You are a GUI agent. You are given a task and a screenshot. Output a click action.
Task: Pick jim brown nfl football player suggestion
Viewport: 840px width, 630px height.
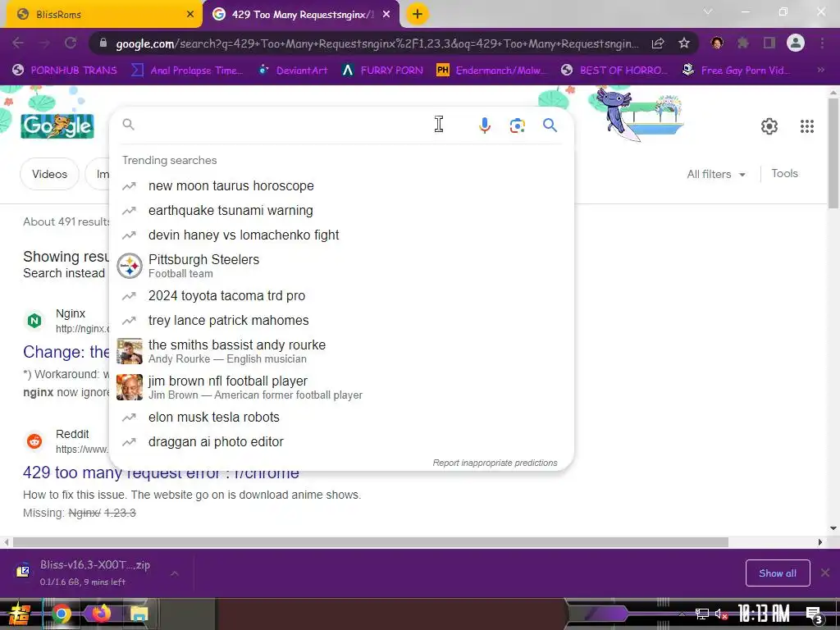coord(341,387)
